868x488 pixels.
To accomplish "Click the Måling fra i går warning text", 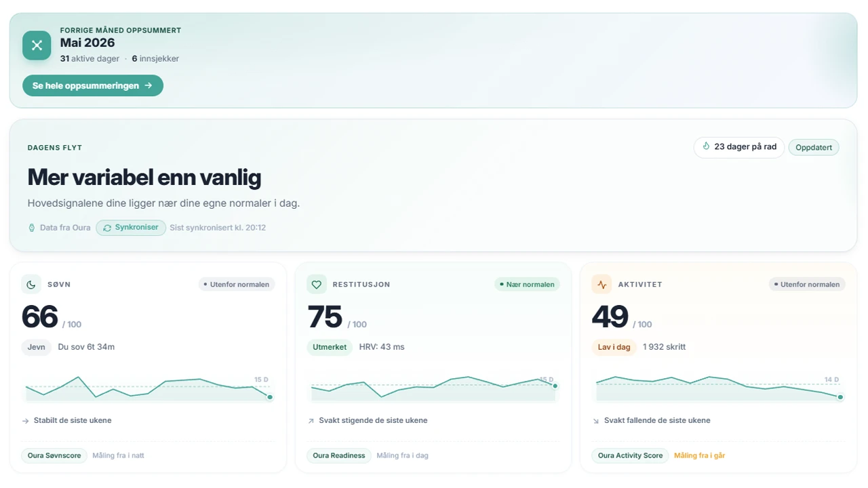I will tap(699, 455).
